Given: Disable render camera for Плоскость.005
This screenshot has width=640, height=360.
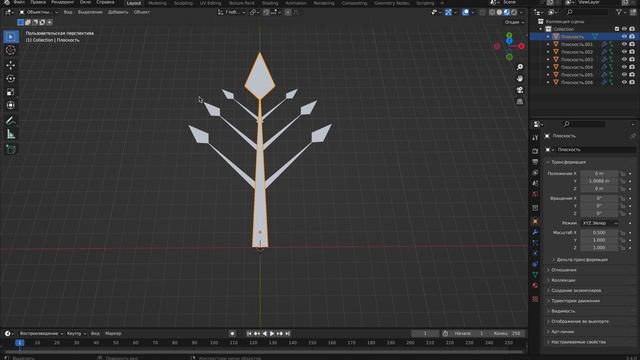Looking at the screenshot, I should pyautogui.click(x=632, y=75).
